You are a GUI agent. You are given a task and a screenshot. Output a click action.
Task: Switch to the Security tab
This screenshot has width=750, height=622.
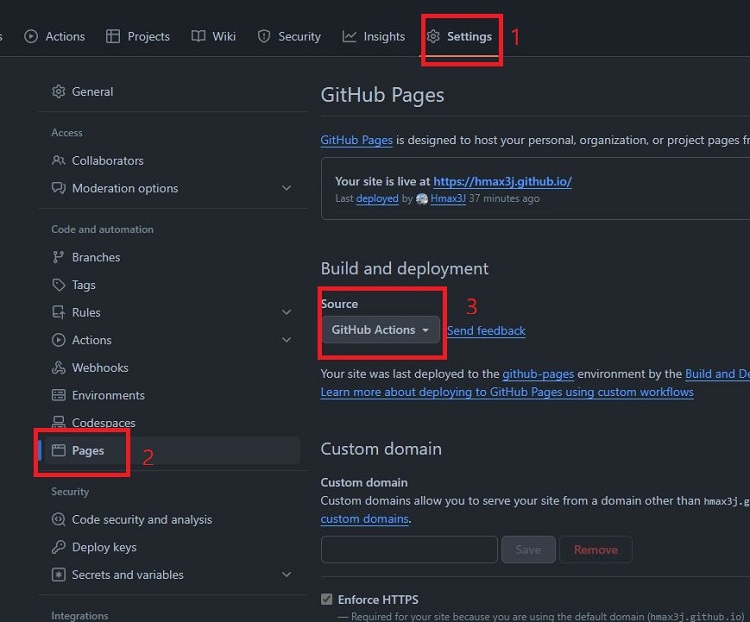click(289, 36)
